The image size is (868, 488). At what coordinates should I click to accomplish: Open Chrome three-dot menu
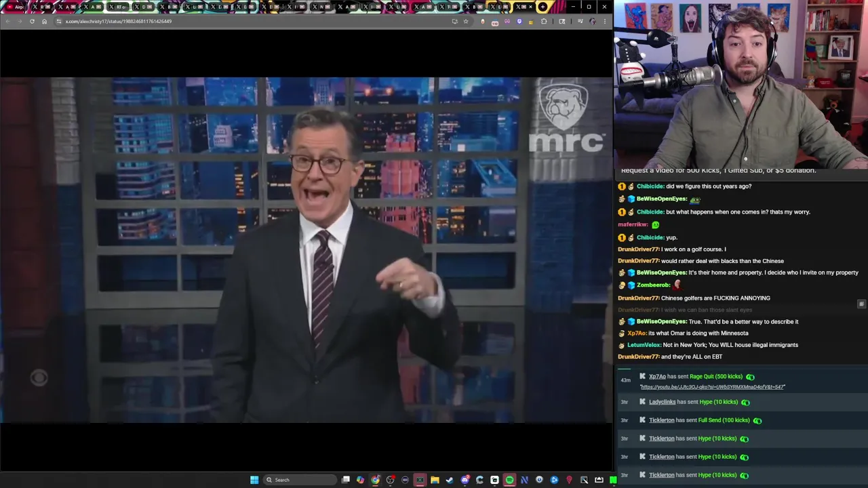click(x=605, y=21)
